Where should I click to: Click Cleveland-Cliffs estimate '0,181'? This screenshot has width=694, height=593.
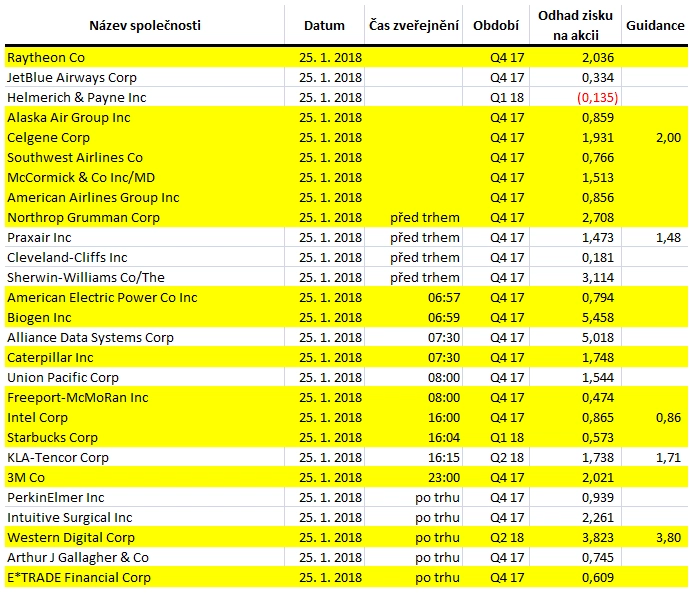[598, 258]
